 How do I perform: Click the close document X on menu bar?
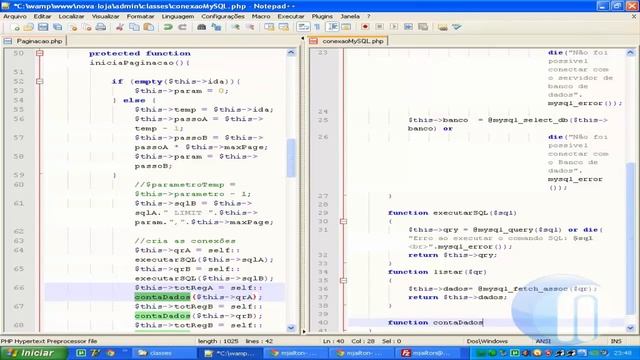[634, 16]
